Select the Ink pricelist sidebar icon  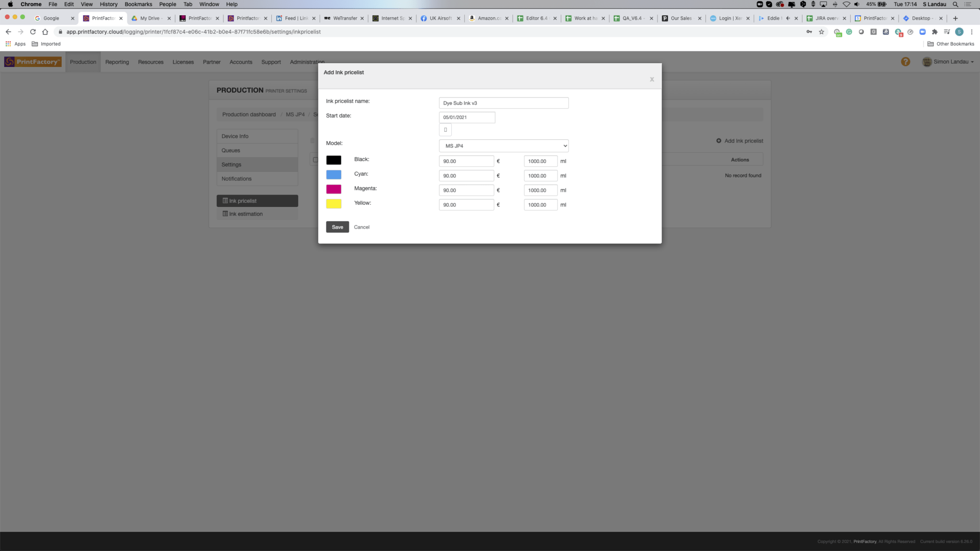(224, 200)
